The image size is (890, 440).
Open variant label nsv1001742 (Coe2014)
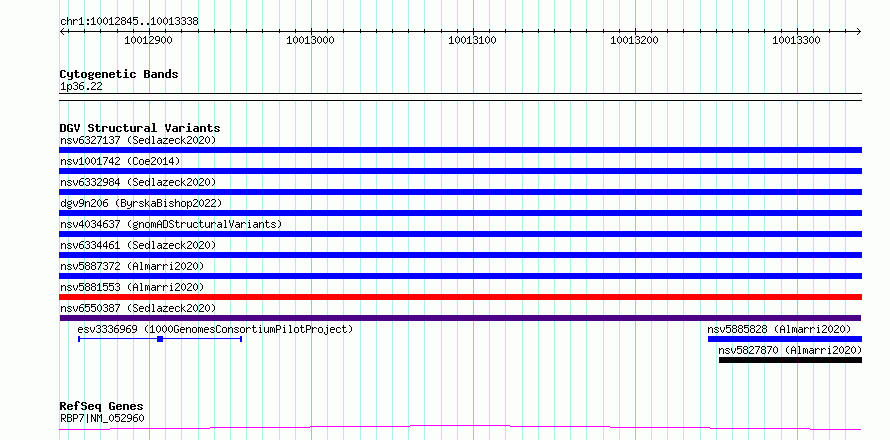pos(120,161)
